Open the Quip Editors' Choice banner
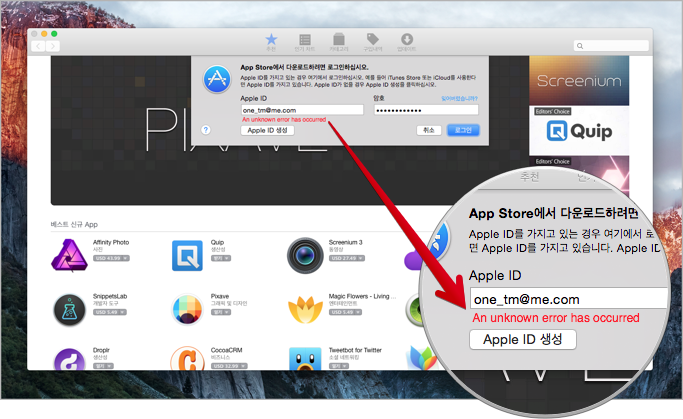683x419 pixels. click(x=579, y=130)
